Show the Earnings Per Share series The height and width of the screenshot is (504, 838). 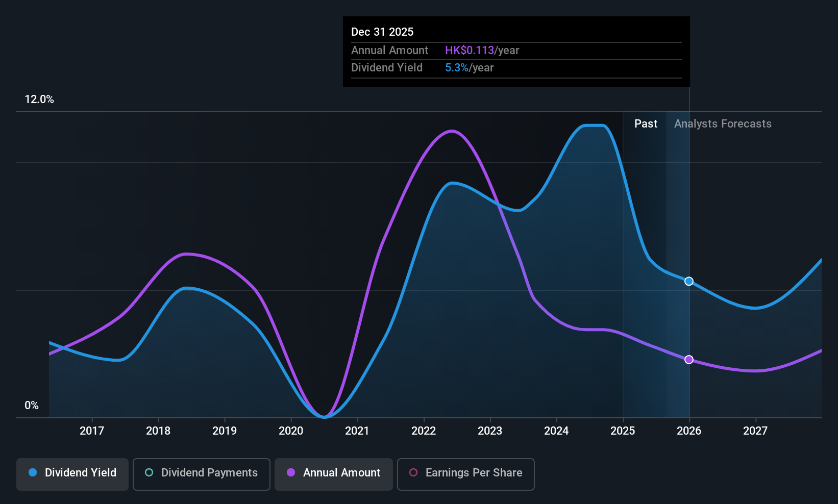pyautogui.click(x=466, y=474)
